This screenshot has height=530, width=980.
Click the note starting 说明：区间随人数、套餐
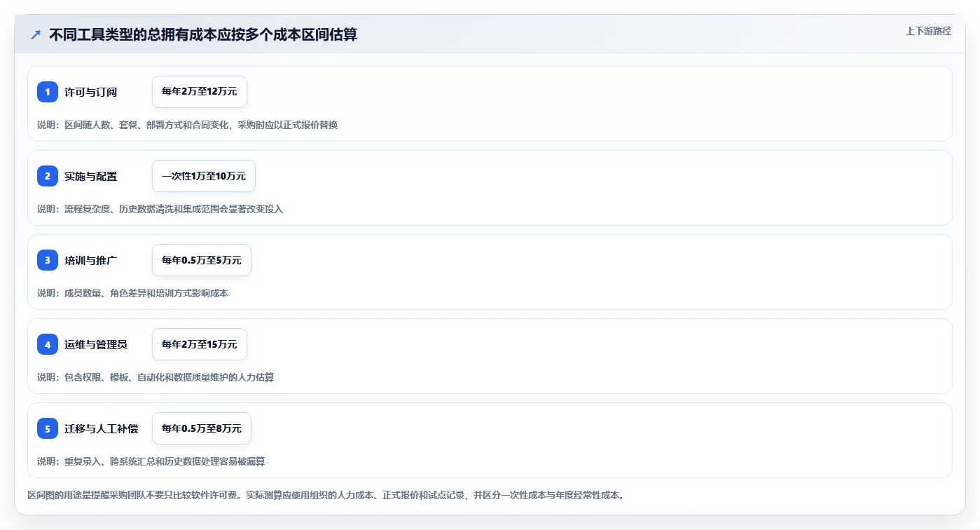pyautogui.click(x=188, y=125)
